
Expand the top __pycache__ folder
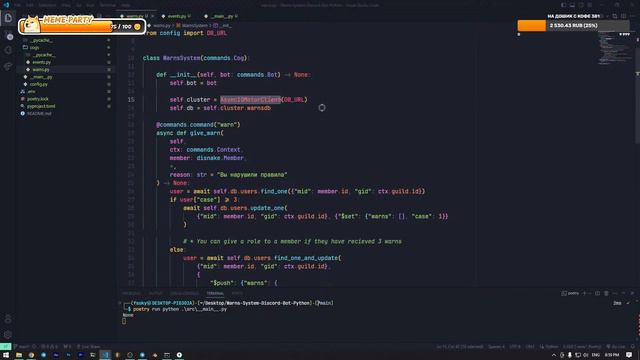[x=42, y=40]
